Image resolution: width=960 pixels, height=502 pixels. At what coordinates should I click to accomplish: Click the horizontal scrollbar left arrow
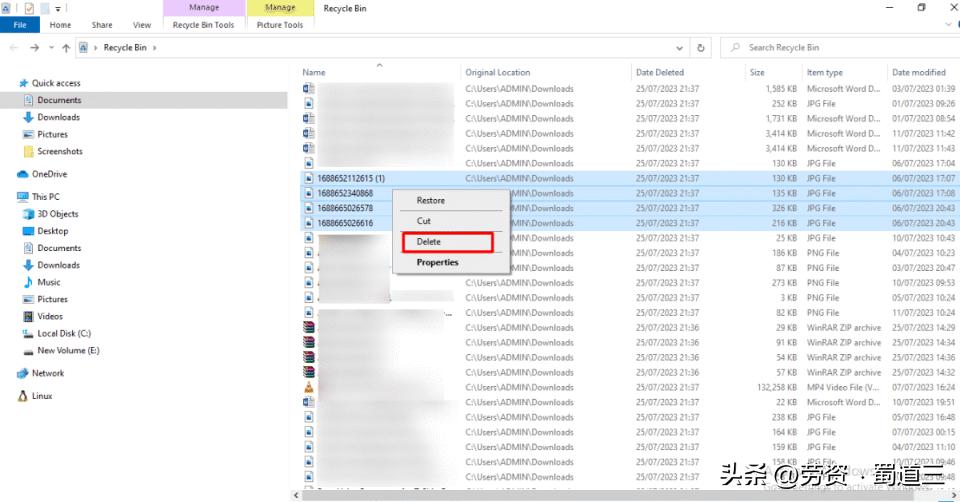[x=296, y=495]
